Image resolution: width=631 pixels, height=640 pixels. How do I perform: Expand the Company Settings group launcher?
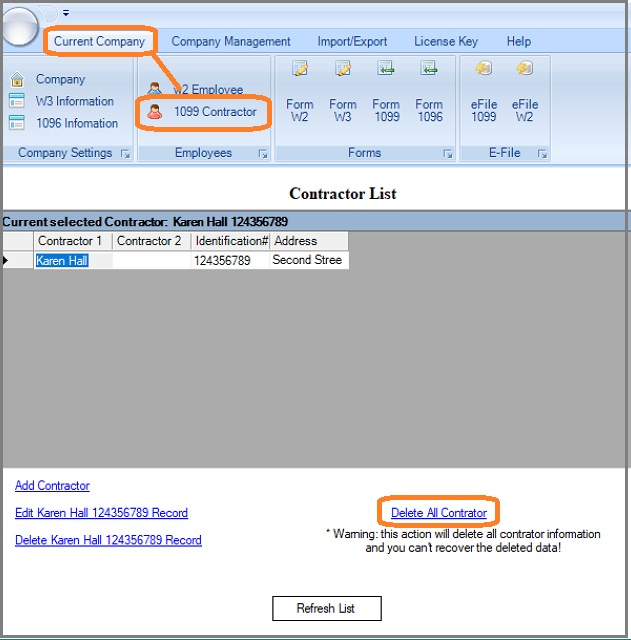[125, 154]
